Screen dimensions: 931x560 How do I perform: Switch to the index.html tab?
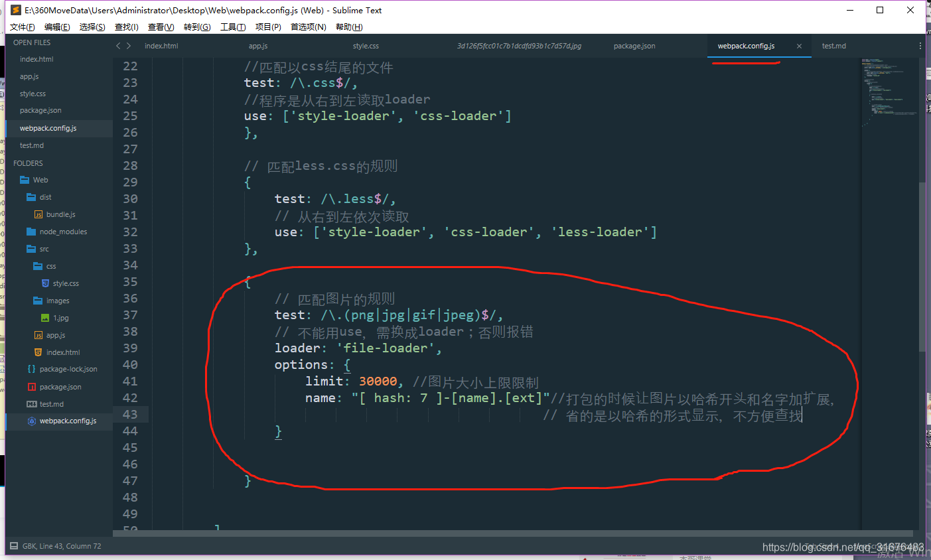coord(161,46)
